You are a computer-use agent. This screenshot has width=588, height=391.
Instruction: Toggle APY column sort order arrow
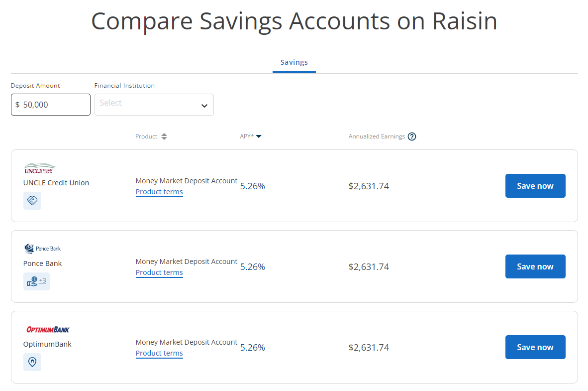tap(259, 136)
